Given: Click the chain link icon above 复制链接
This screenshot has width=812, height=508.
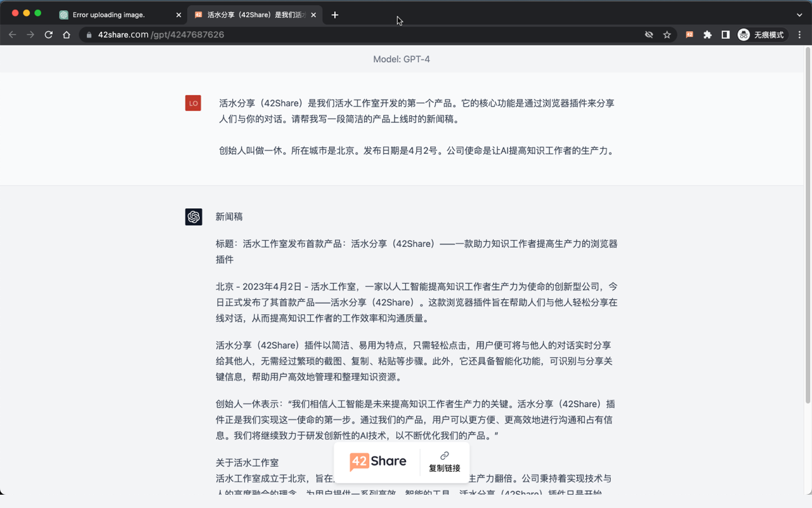Looking at the screenshot, I should [445, 455].
